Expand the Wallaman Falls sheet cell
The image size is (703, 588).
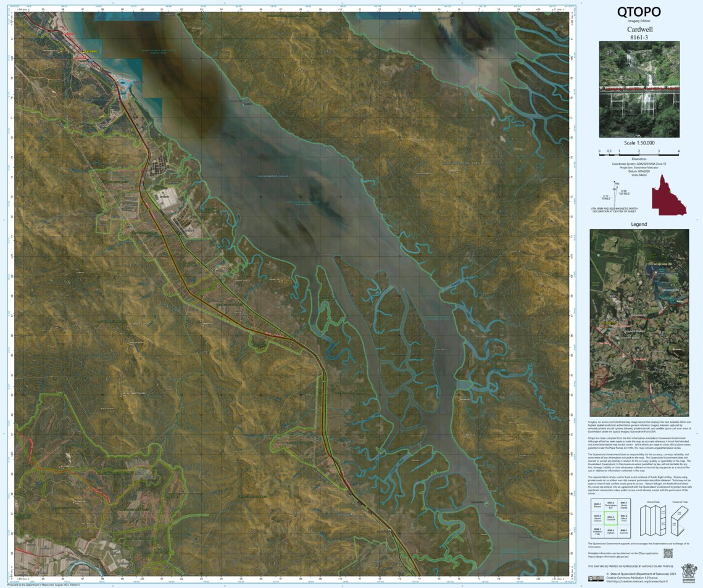(597, 532)
